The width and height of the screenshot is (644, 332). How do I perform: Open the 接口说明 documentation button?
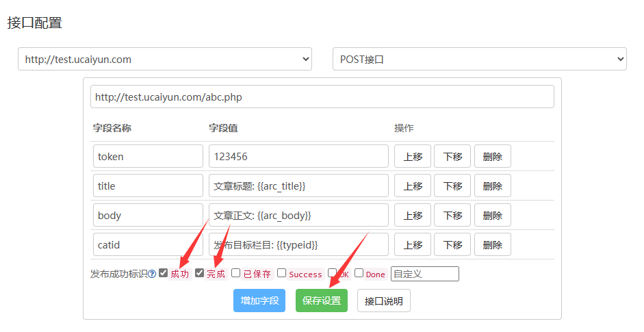point(383,301)
